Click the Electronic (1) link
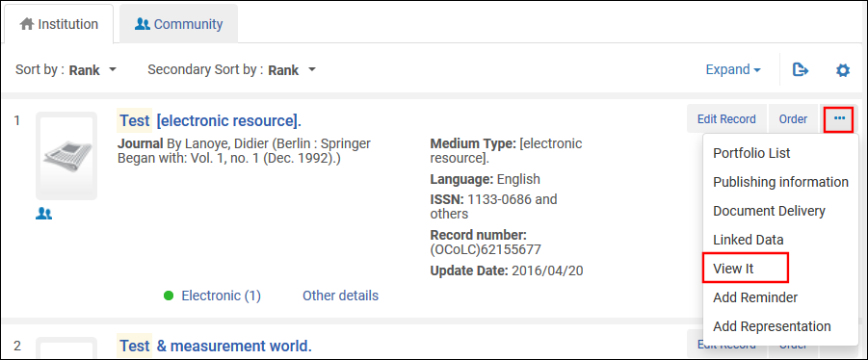868x360 pixels. pyautogui.click(x=221, y=296)
